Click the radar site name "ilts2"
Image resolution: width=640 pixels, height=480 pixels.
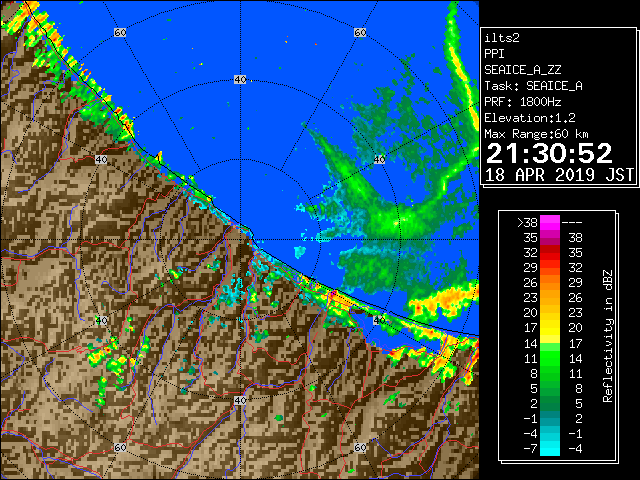click(x=502, y=38)
